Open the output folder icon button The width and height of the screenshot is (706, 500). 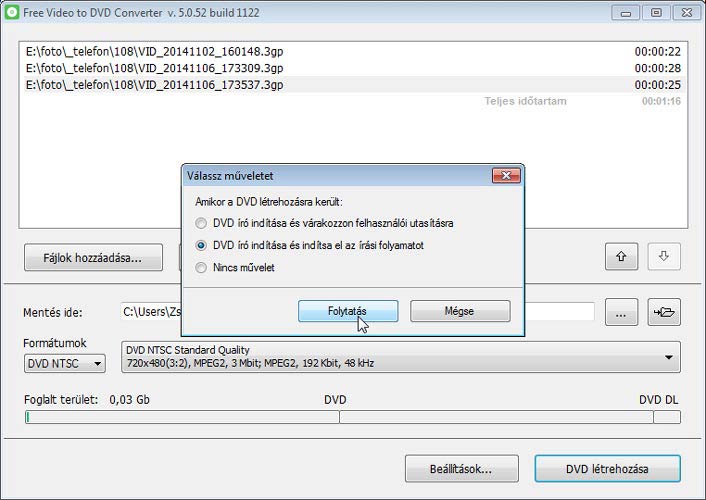coord(664,312)
